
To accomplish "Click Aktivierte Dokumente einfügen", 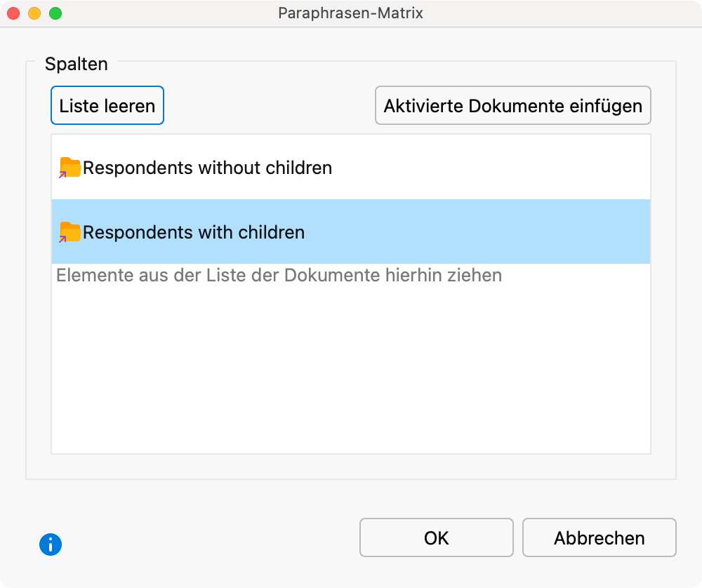I will point(512,106).
